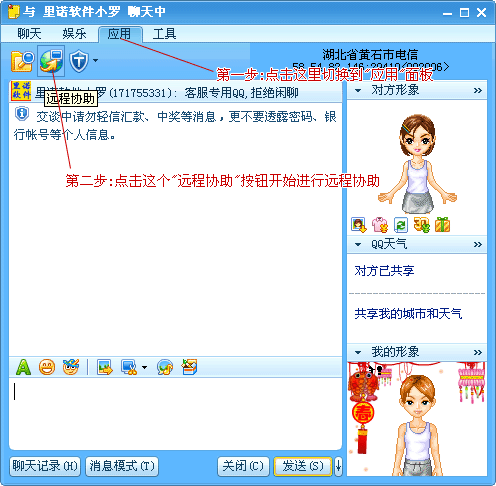This screenshot has height=486, width=496.
Task: Open the 对方已共享 link
Action: [384, 271]
